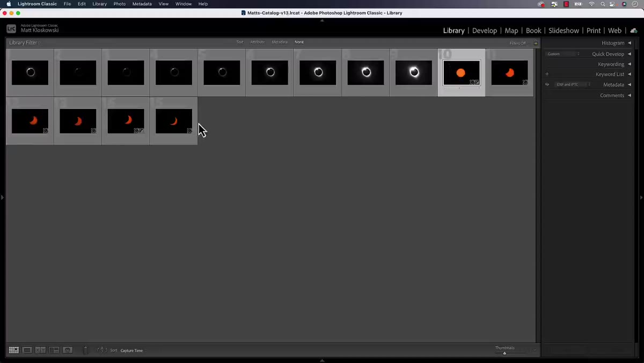Select the selected orange sun thumbnail 10
Screen dimensions: 644x363
[462, 72]
